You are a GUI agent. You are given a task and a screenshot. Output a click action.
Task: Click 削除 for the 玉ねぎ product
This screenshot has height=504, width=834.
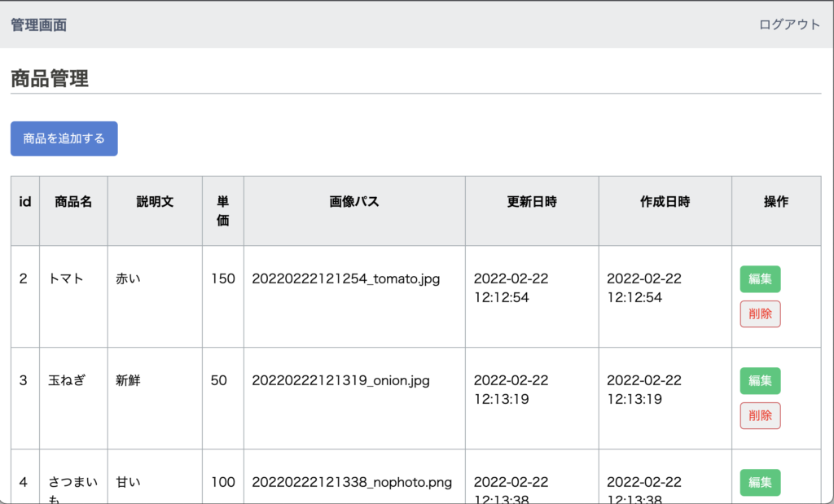[x=760, y=415]
